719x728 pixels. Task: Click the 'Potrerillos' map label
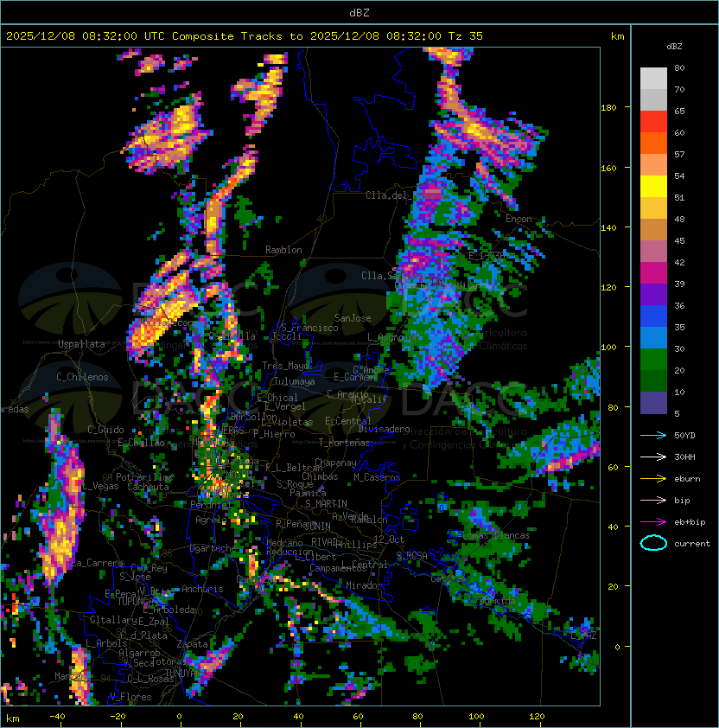(x=144, y=477)
